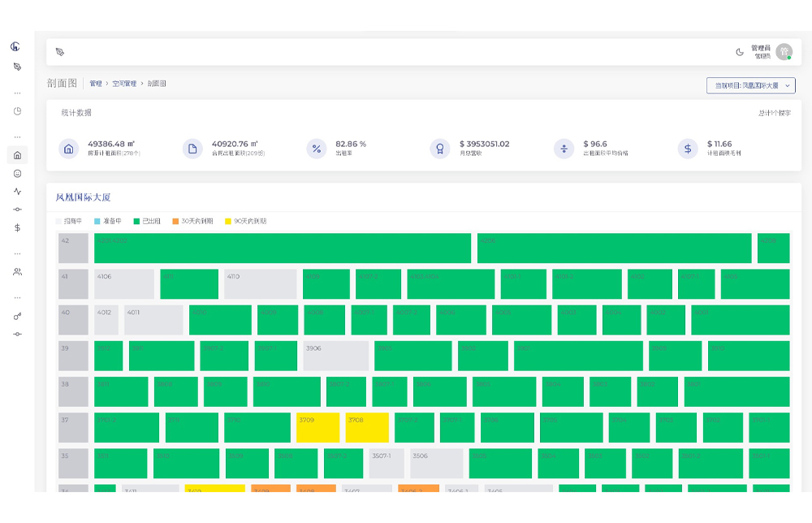Select the yellow room 3709 block
Image resolution: width=812 pixels, height=523 pixels.
click(317, 428)
